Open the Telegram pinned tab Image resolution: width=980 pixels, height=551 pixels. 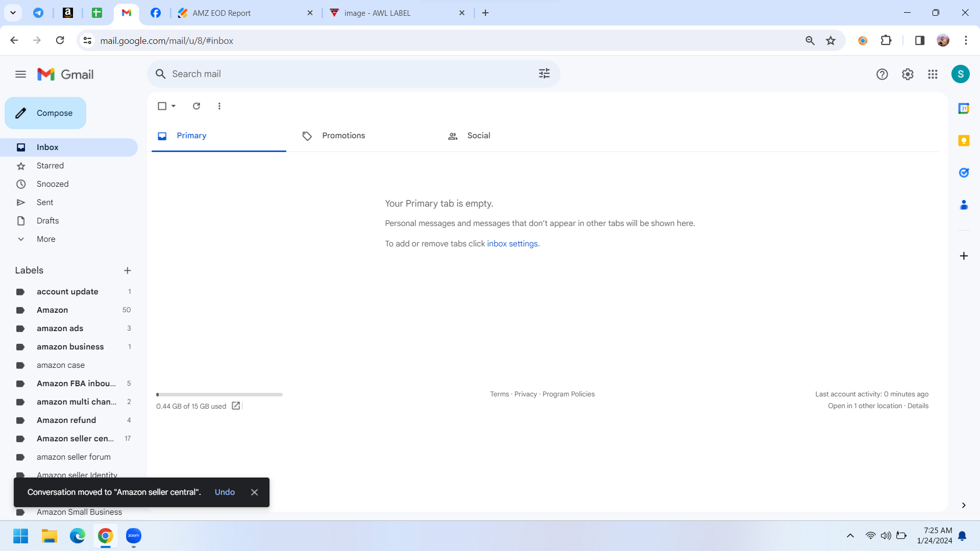(38, 13)
